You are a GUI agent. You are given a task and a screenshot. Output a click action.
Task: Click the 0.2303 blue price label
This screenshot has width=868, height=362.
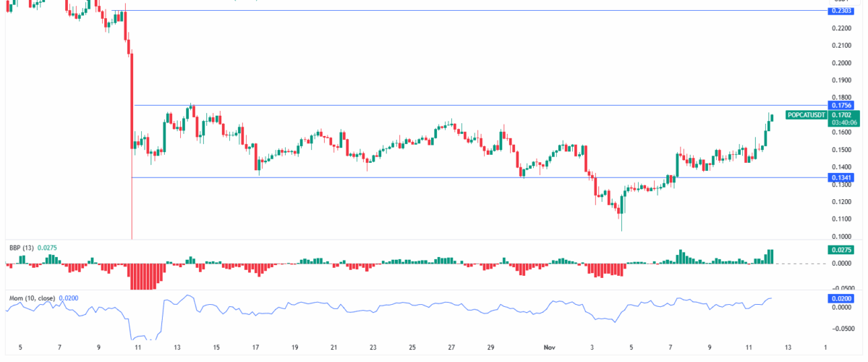(x=841, y=11)
